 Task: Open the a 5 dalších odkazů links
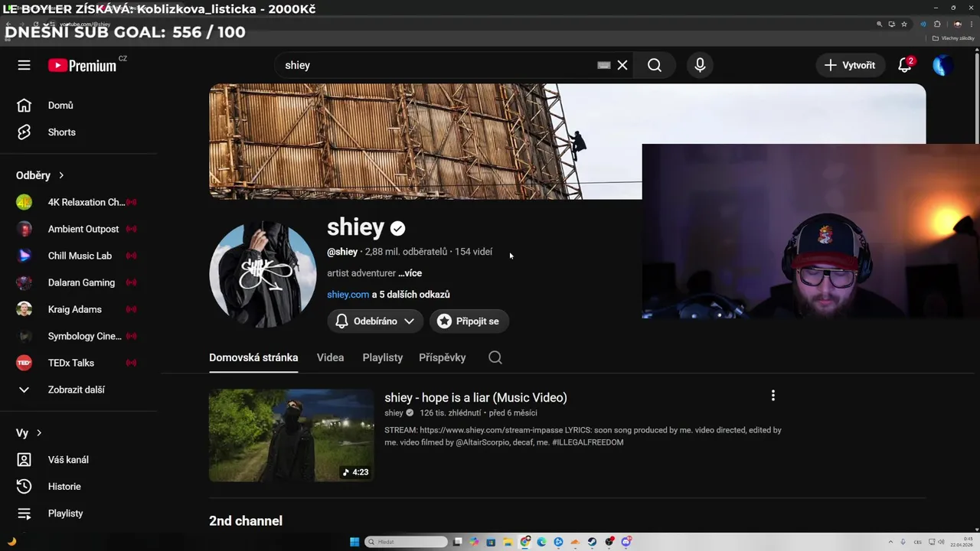pos(411,295)
